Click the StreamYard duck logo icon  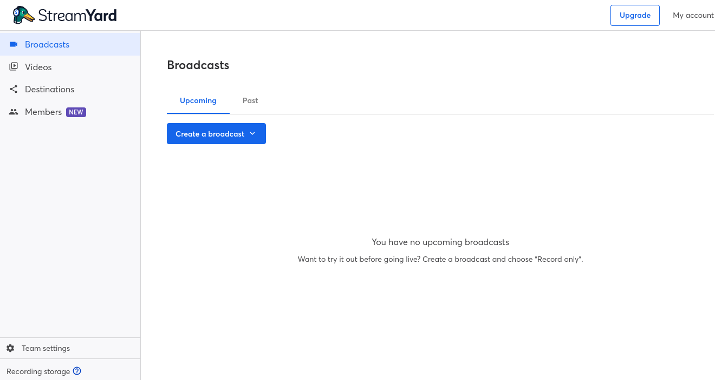pos(23,15)
